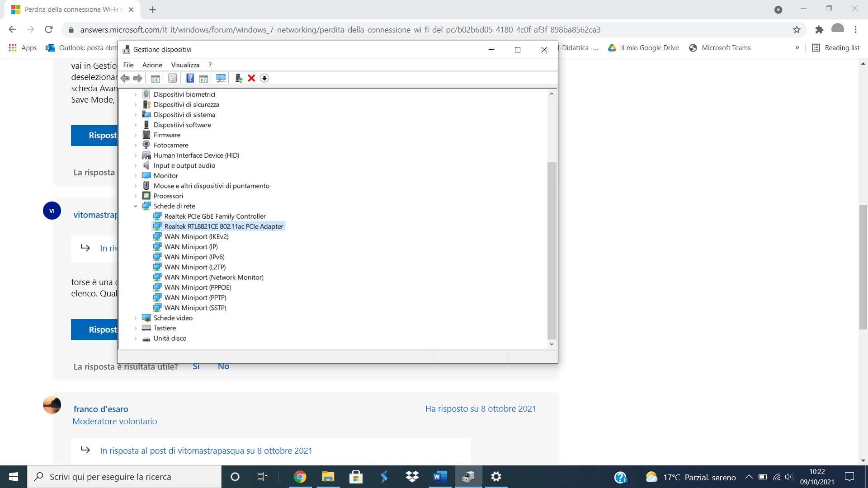The height and width of the screenshot is (488, 868).
Task: Open Word from the taskbar
Action: pos(440,477)
